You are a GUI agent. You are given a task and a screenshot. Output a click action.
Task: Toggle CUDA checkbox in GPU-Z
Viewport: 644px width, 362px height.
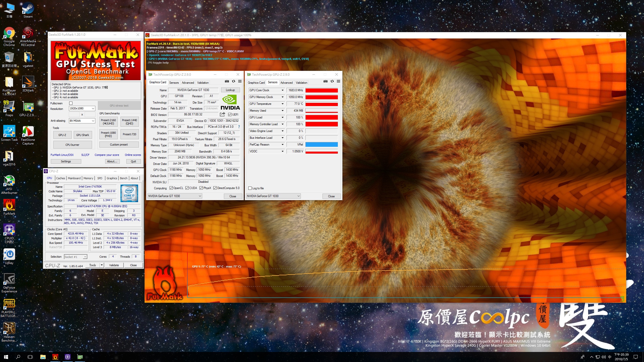pyautogui.click(x=187, y=188)
